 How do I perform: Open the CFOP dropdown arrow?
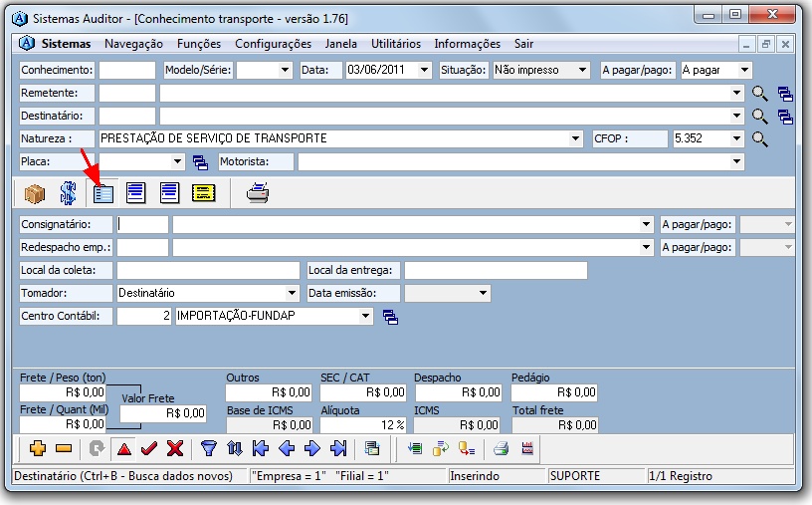click(x=737, y=138)
